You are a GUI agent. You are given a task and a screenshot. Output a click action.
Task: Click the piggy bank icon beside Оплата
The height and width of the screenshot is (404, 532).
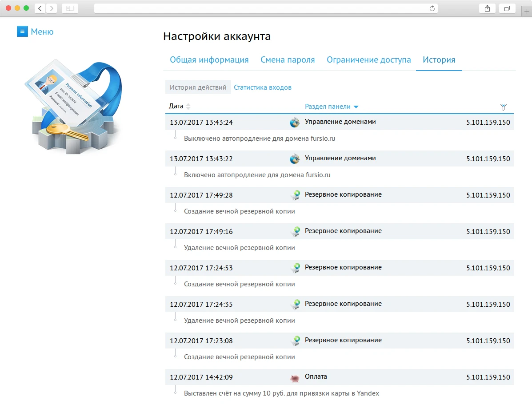coord(294,377)
